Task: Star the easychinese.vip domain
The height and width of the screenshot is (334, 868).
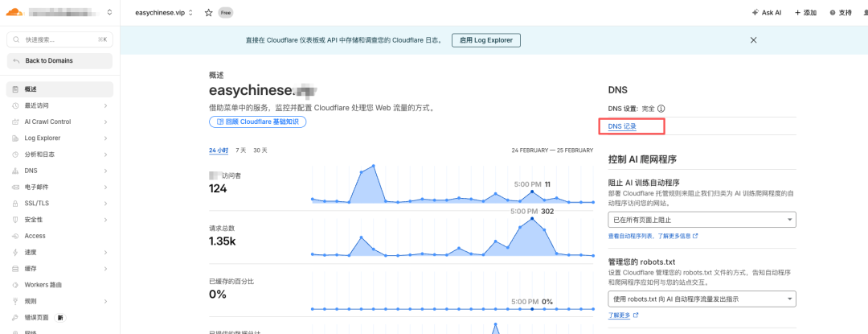Action: coord(209,12)
